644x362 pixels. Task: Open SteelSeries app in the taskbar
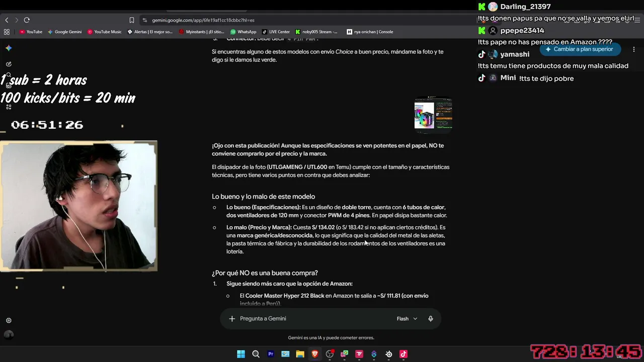pyautogui.click(x=389, y=354)
